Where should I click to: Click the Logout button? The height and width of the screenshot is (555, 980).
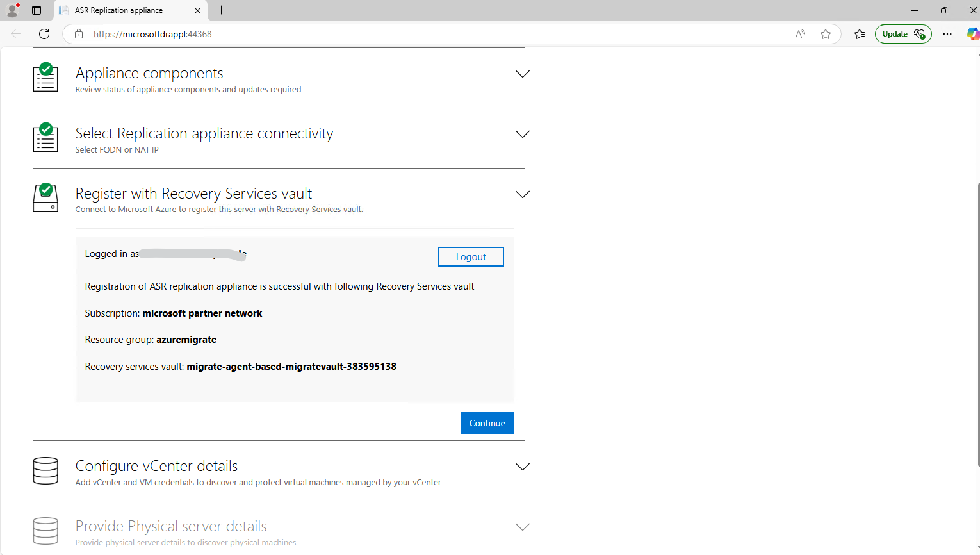point(471,256)
